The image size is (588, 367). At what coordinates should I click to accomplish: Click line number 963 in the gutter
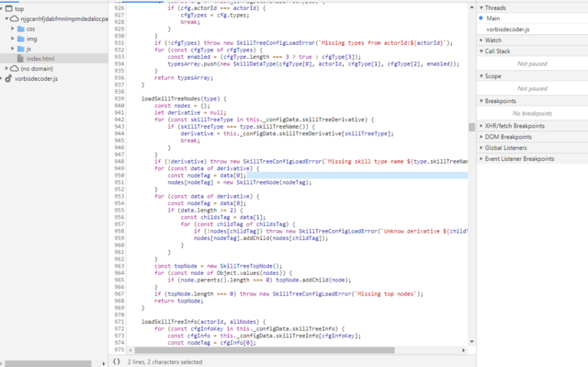coord(119,266)
